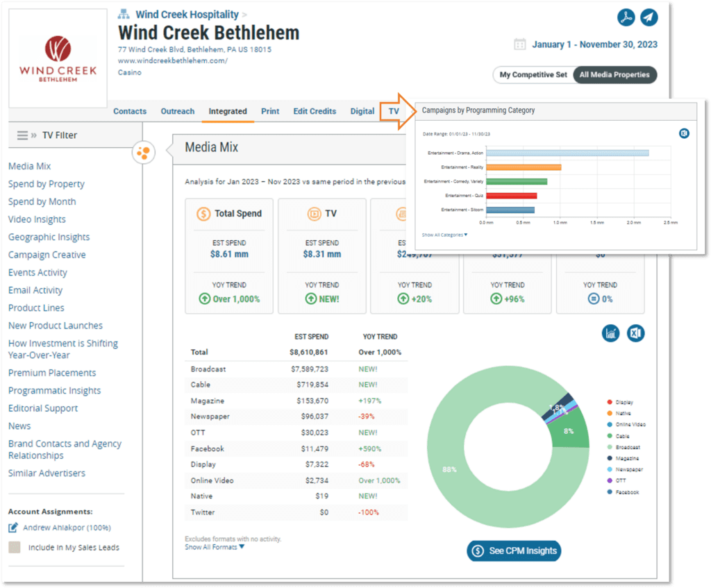Open January 1 - November 30, 2023 date picker

[x=594, y=44]
